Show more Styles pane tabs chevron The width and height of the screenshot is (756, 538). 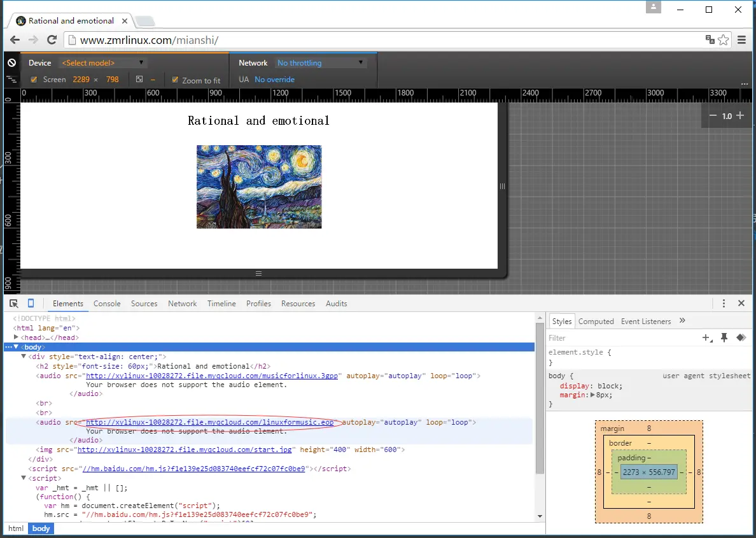tap(682, 321)
